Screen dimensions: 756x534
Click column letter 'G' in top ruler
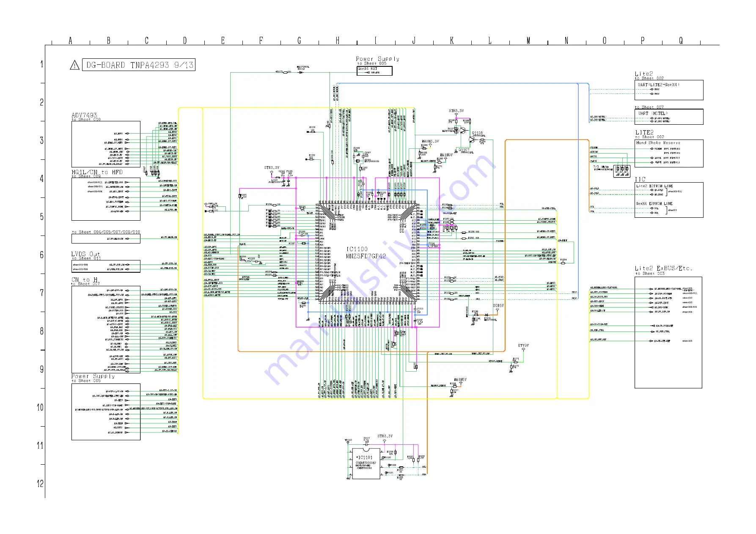[299, 41]
